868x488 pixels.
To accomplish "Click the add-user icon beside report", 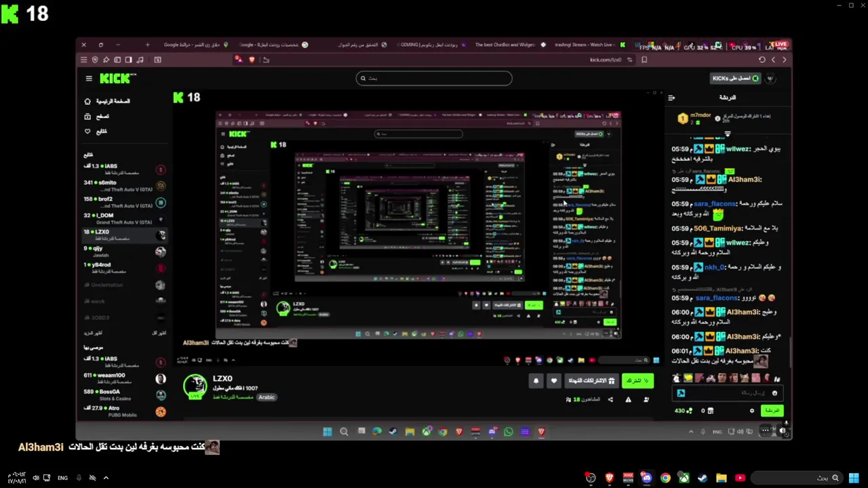I will pos(646,400).
